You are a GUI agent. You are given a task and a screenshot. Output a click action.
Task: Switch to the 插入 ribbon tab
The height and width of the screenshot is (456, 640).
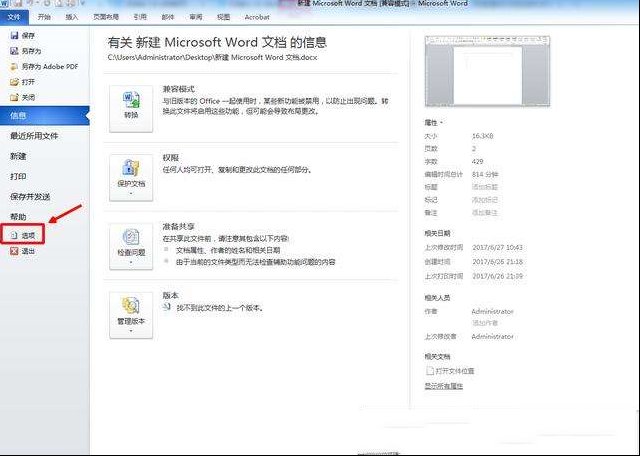tap(71, 17)
